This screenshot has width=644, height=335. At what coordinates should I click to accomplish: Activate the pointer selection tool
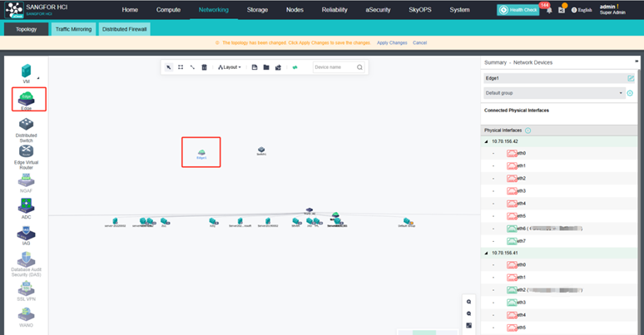click(x=168, y=67)
